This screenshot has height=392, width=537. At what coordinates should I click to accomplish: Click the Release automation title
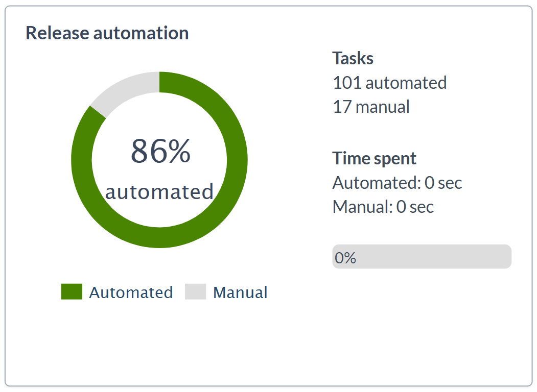point(107,33)
